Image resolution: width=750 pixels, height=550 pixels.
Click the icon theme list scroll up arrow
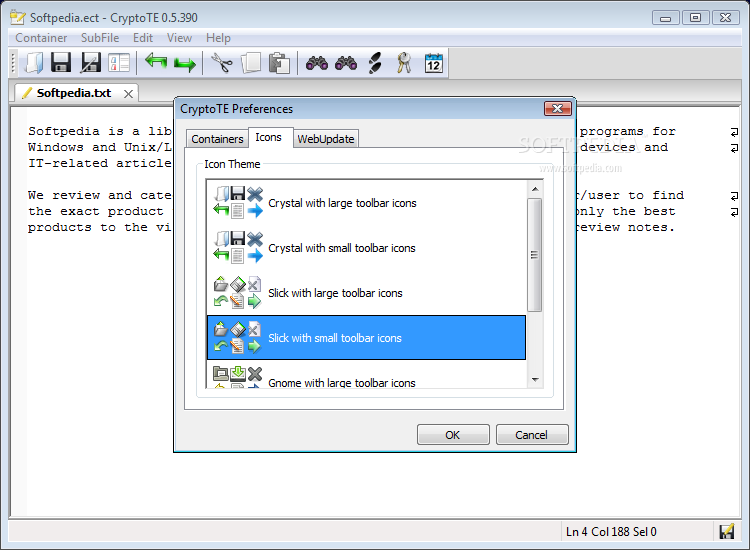pos(535,189)
